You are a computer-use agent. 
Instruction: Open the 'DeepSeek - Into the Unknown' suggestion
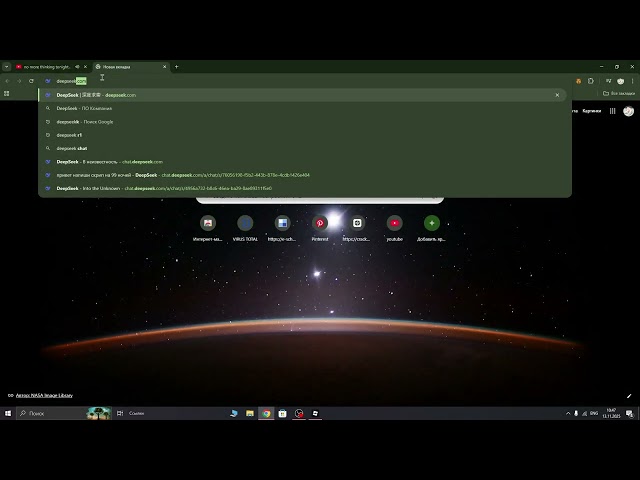[x=304, y=188]
